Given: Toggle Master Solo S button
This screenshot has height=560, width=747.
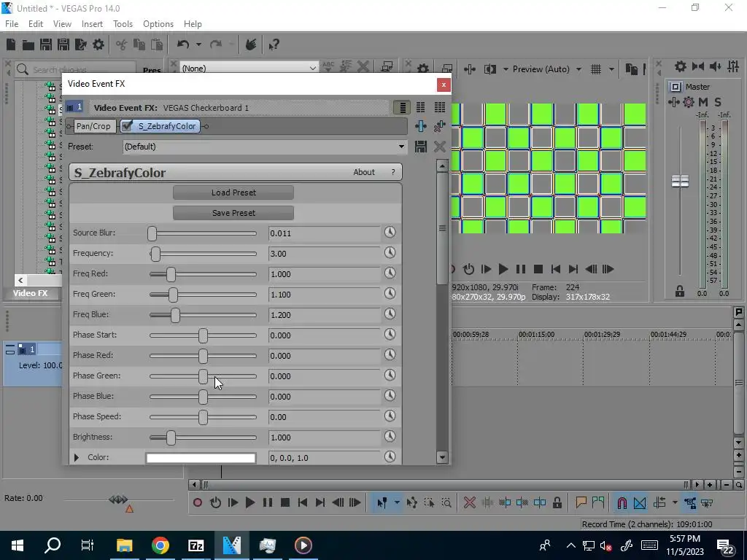Looking at the screenshot, I should [x=718, y=102].
